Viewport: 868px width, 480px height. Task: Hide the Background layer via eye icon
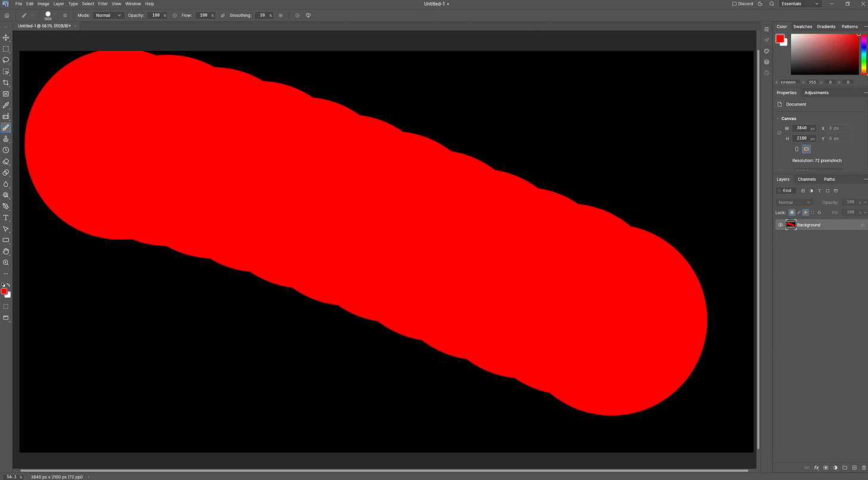pos(780,225)
